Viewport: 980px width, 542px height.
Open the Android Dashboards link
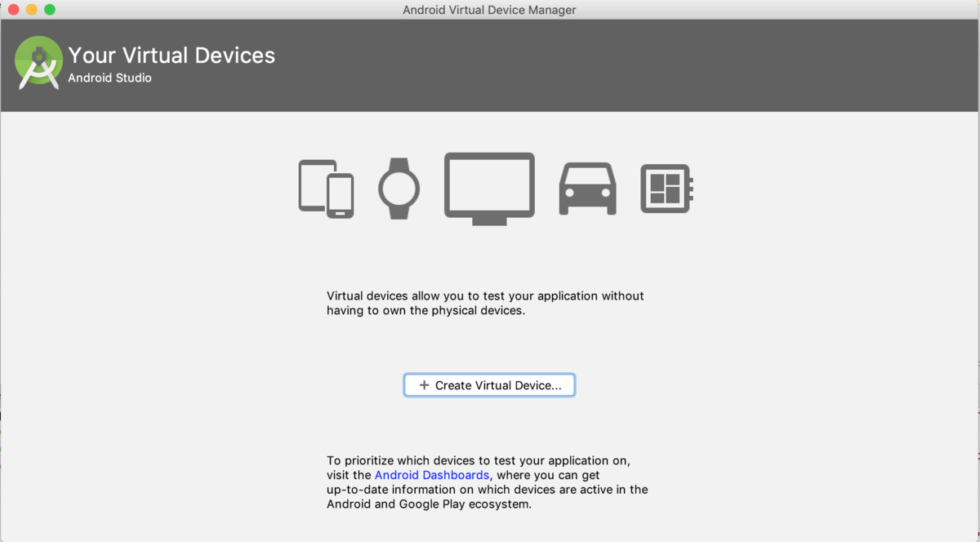(x=432, y=475)
